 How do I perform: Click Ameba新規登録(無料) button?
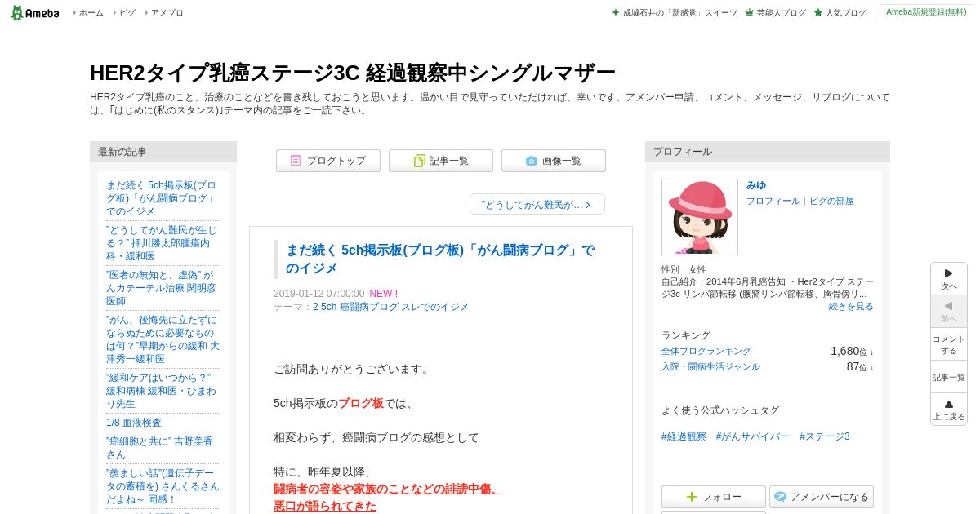coord(926,12)
